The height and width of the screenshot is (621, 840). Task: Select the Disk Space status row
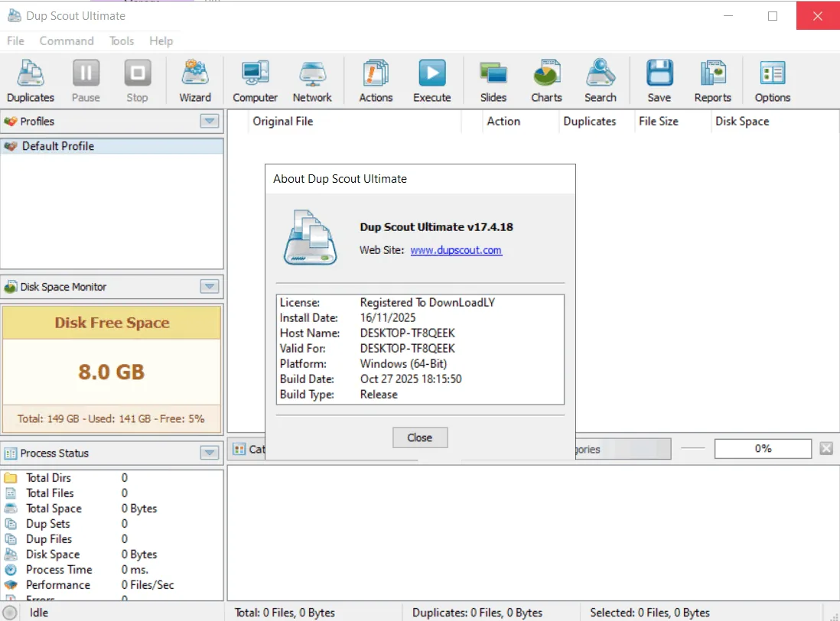coord(112,554)
